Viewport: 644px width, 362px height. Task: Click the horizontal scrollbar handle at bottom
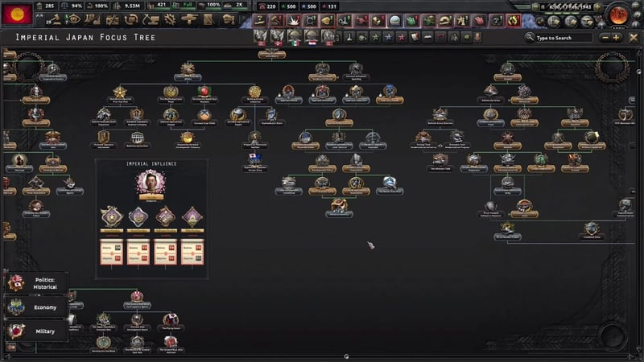pos(346,356)
